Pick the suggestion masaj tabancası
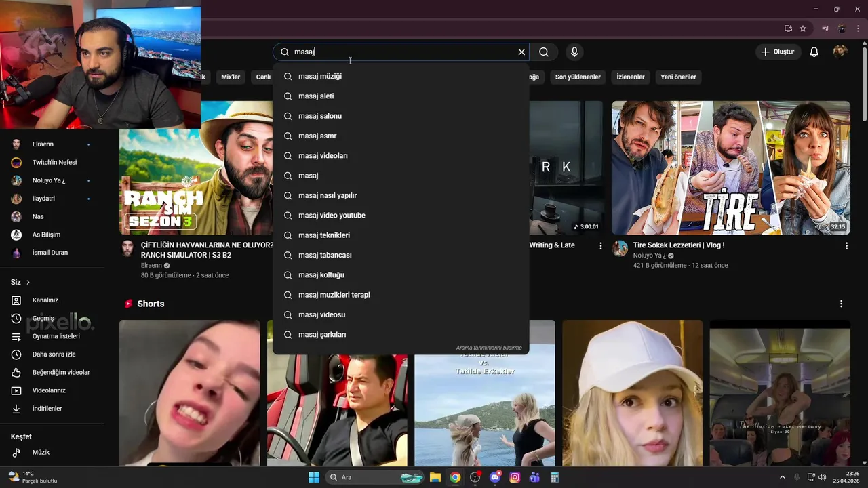 click(401, 255)
